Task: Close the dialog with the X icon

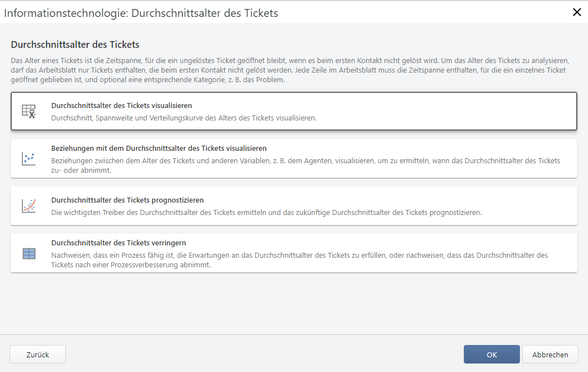Action: tap(577, 12)
